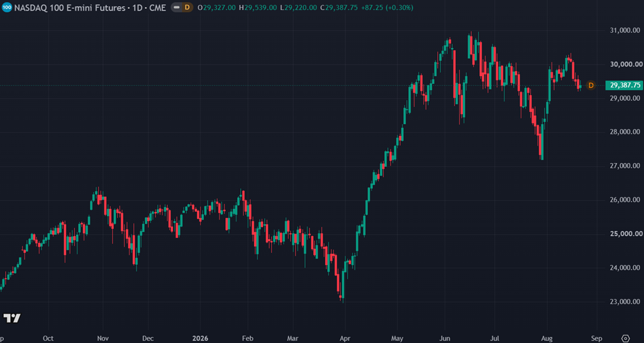The image size is (644, 343).
Task: Click the change value +87.25 (+0.30%)
Action: click(387, 8)
